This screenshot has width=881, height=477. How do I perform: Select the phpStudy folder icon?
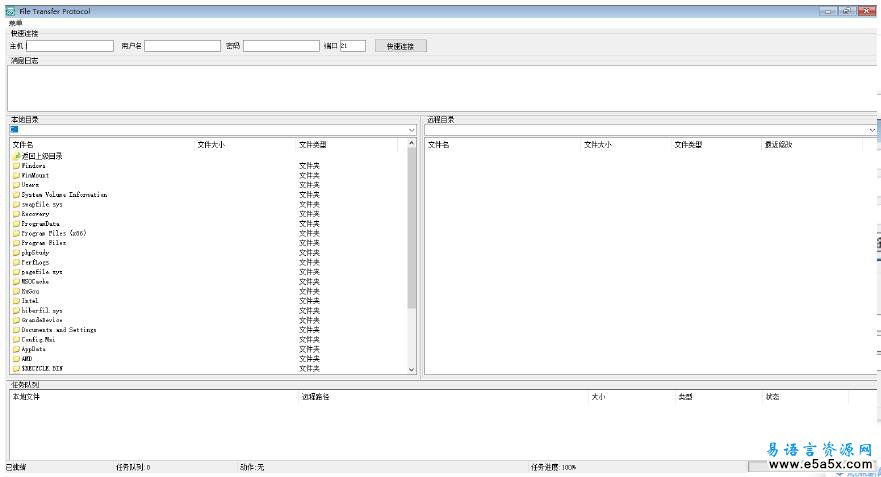tap(16, 253)
